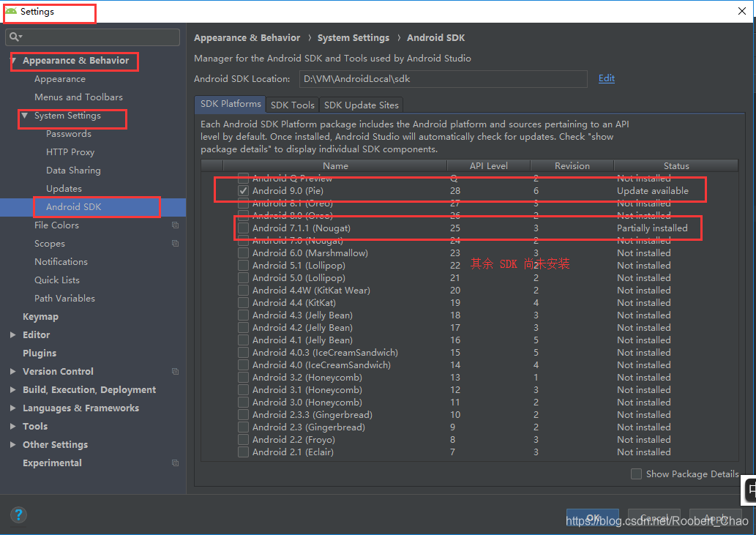Screen dimensions: 756x535
Task: Sort table by Revision column header
Action: point(572,166)
